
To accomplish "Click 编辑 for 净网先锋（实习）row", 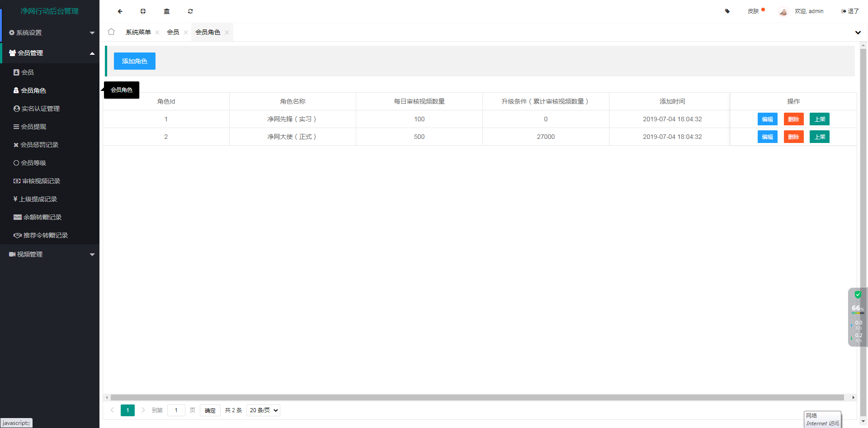I will 768,119.
